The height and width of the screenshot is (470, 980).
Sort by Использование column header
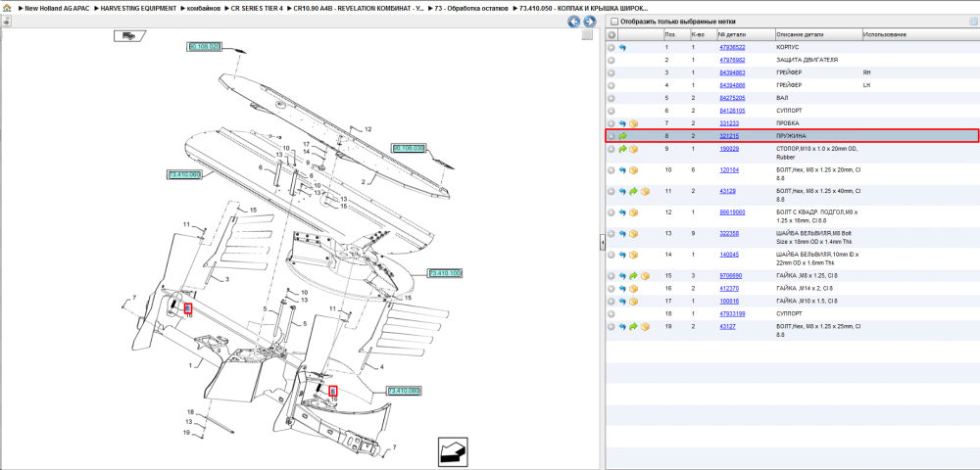(x=884, y=34)
